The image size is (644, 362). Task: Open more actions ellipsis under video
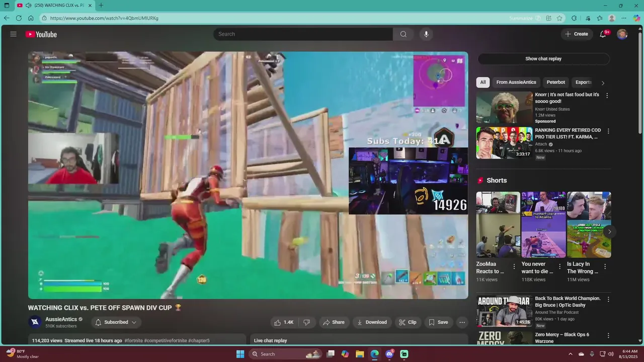[x=462, y=322]
